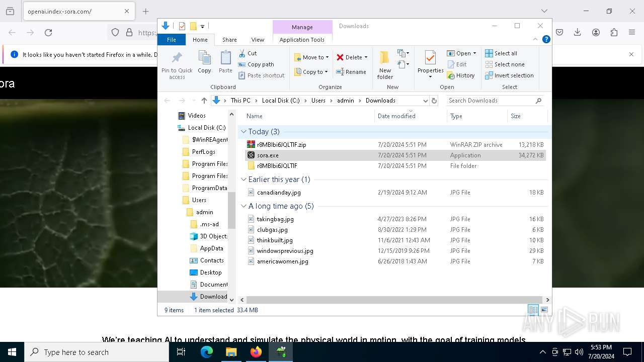644x362 pixels.
Task: Switch to large icons view layout
Action: pos(544,310)
